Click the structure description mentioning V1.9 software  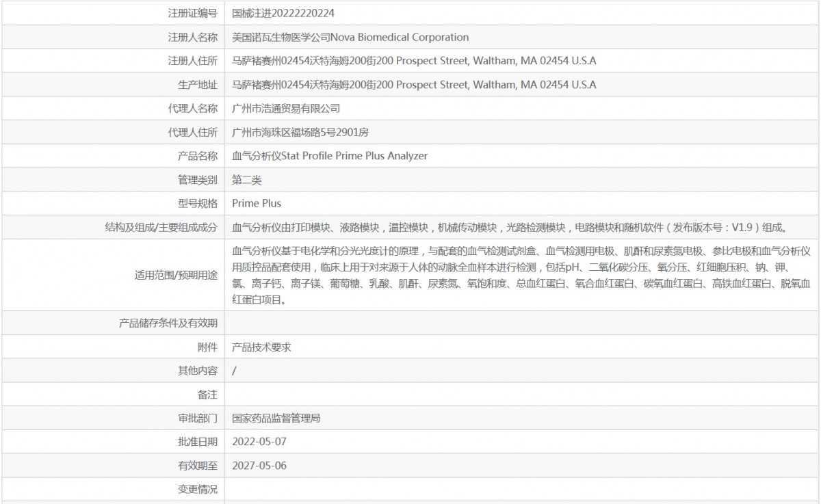tap(510, 227)
